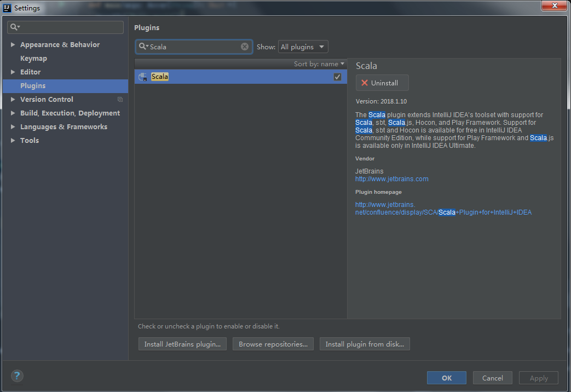Viewport: 571px width, 392px height.
Task: Click the IntelliJ logo in title bar
Action: tap(7, 8)
